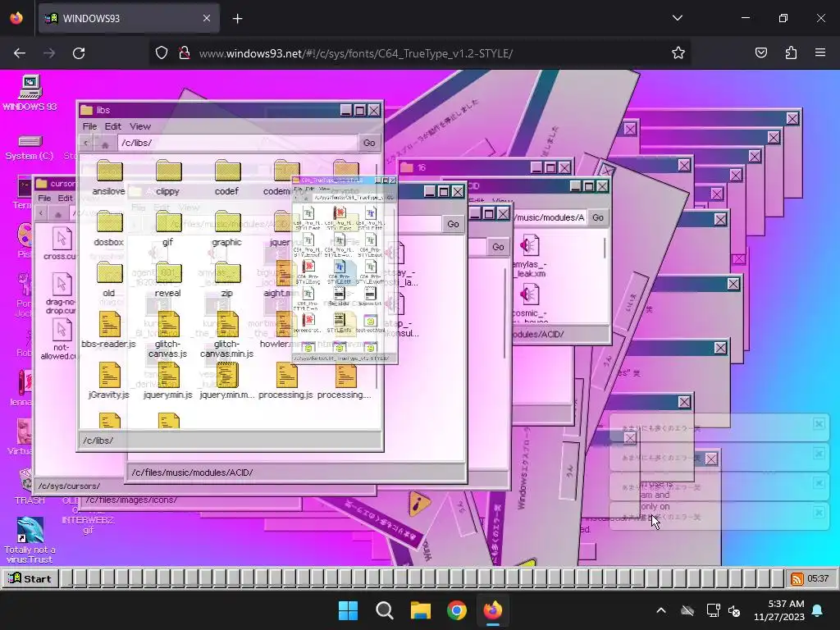The image size is (840, 630).
Task: Click the music/modules address field
Action: point(549,217)
